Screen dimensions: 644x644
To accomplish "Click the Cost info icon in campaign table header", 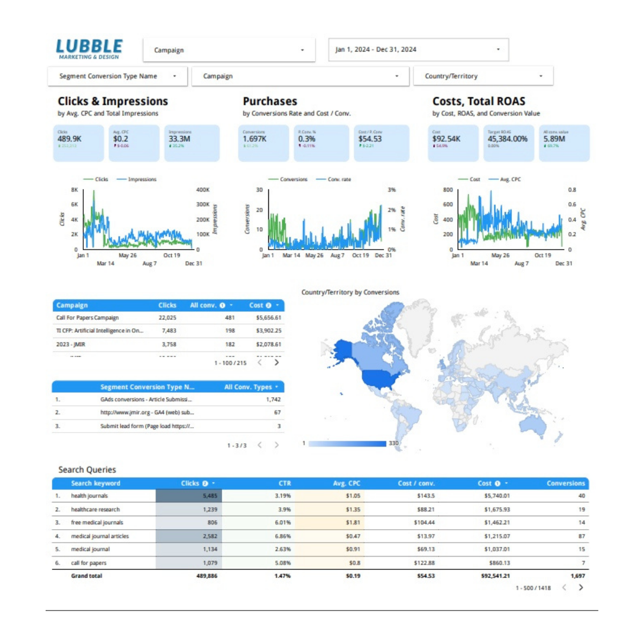I will click(x=269, y=305).
